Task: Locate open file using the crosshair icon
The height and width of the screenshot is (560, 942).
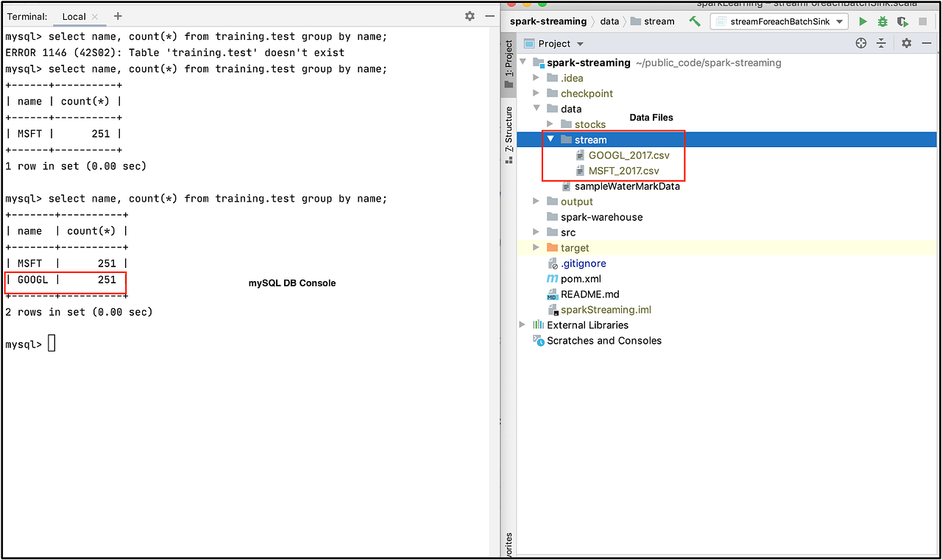Action: (860, 43)
